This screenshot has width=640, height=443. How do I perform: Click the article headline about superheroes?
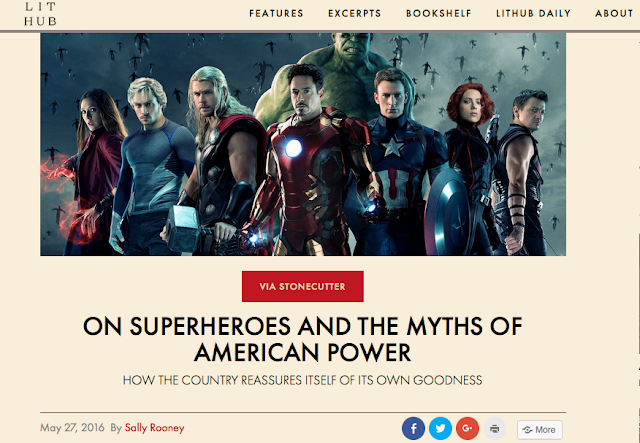click(303, 339)
